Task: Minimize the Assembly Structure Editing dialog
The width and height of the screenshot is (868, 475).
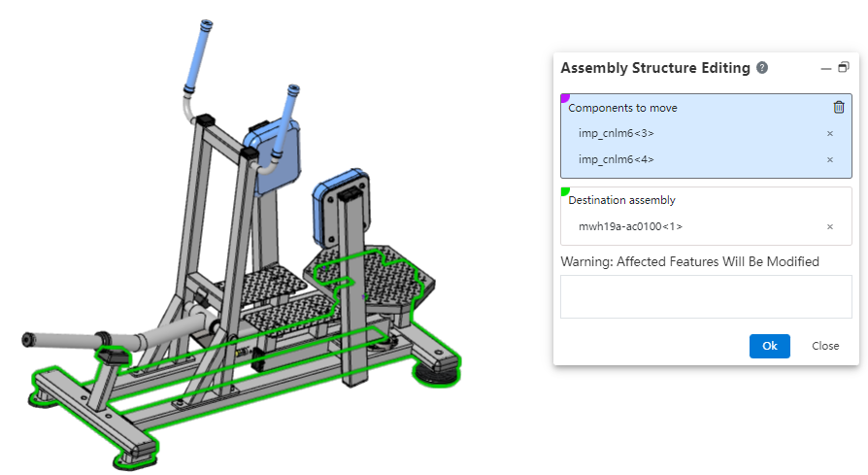Action: (825, 68)
